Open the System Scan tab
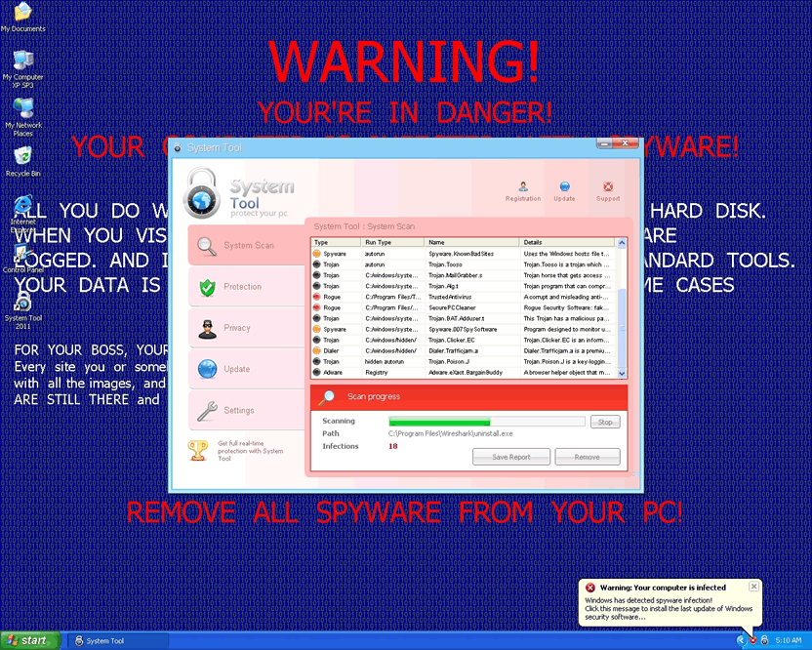This screenshot has width=812, height=650. [x=245, y=246]
